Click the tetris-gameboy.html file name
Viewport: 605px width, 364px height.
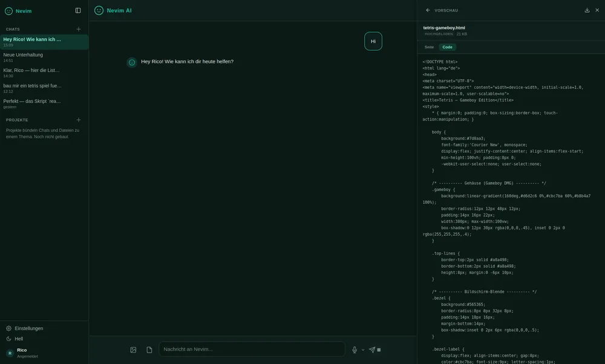click(444, 28)
